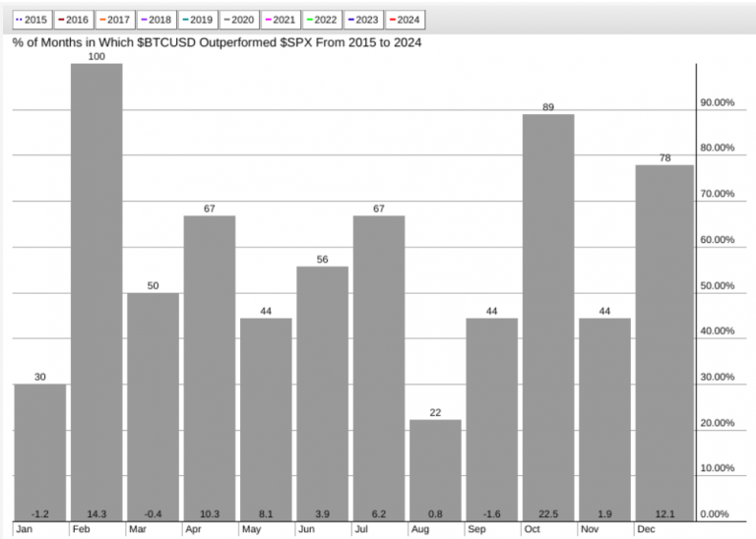The image size is (756, 539).
Task: Click the 12.1 average value in December bar
Action: pos(664,514)
